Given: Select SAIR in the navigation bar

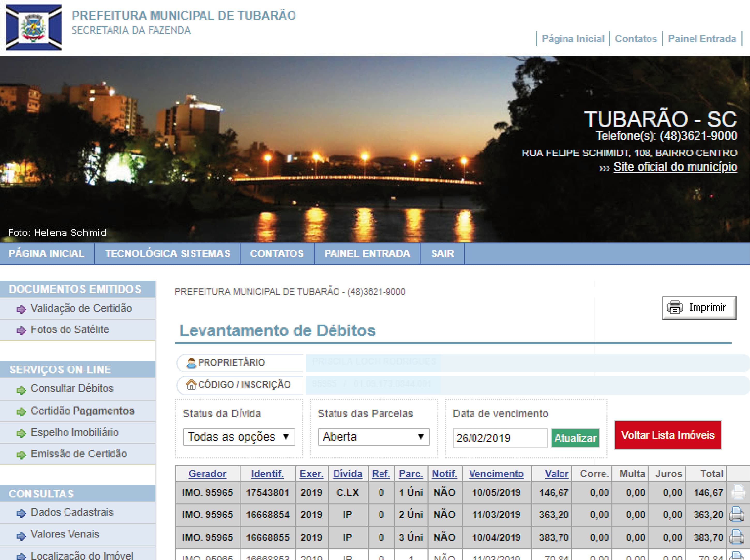Looking at the screenshot, I should pos(442,254).
